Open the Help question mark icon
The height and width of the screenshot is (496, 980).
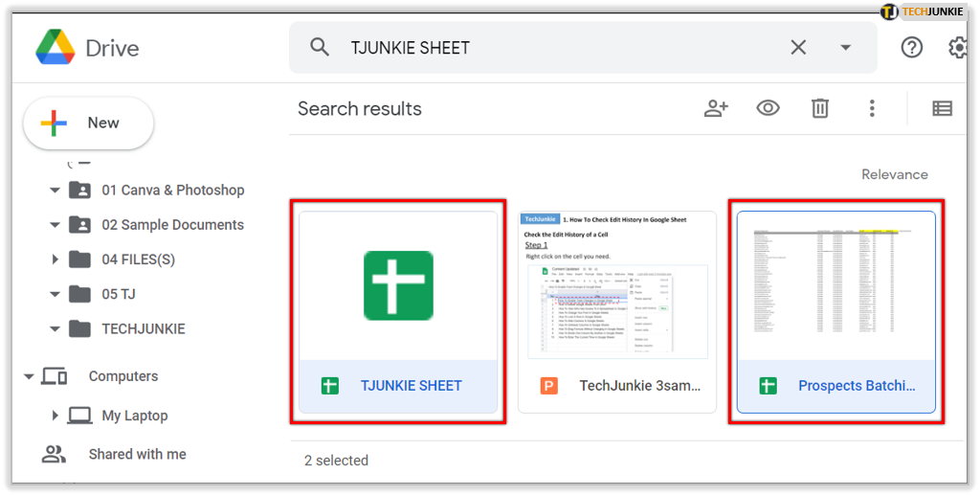[x=912, y=47]
